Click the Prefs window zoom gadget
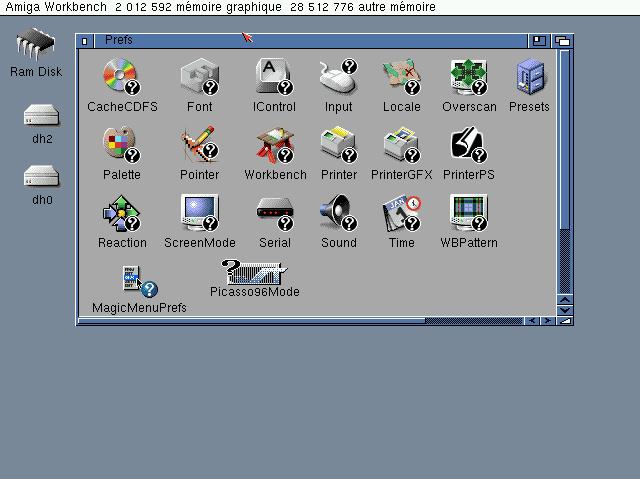This screenshot has width=640, height=479. (x=539, y=41)
